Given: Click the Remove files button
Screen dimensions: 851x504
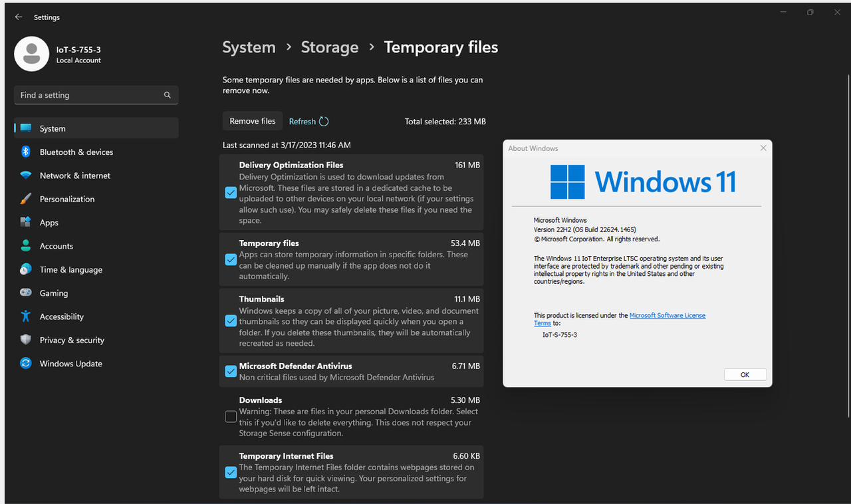Looking at the screenshot, I should 253,121.
